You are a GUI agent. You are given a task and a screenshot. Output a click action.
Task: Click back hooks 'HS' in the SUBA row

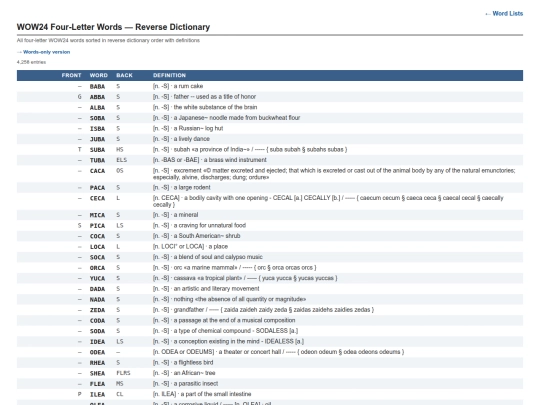tap(120, 149)
